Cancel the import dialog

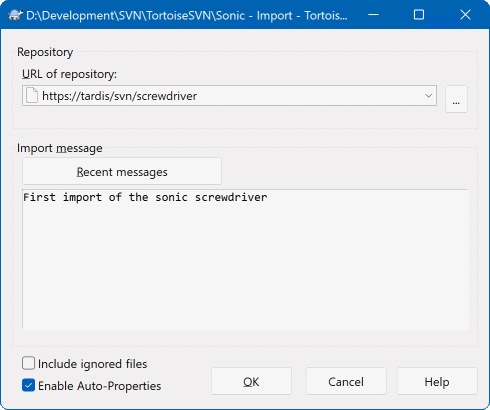pos(346,381)
